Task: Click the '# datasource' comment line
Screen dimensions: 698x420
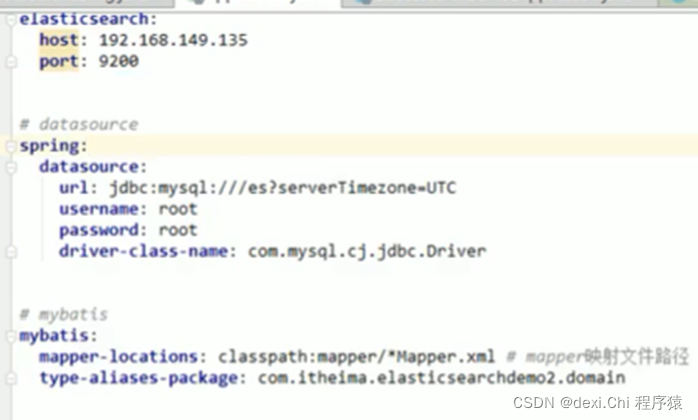Action: (x=79, y=124)
